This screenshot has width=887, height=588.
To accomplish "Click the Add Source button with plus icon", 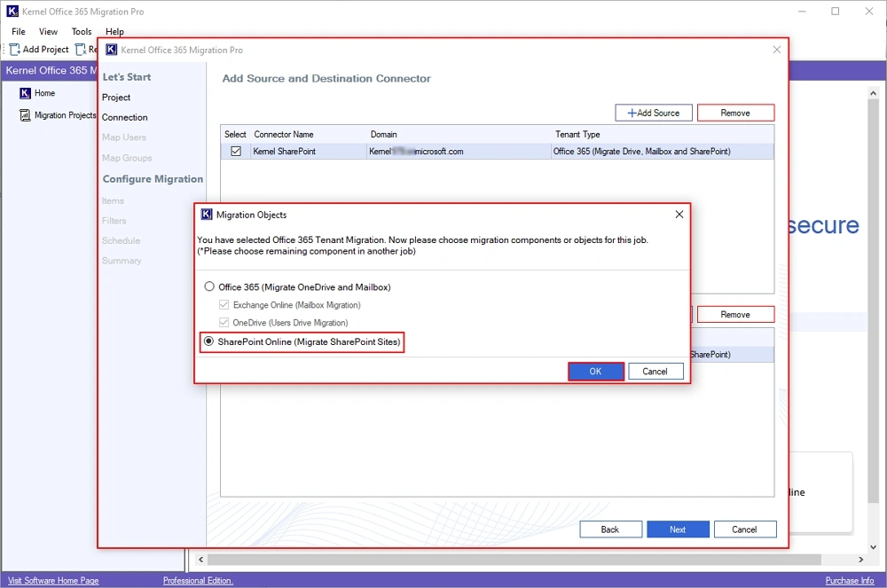I will tap(654, 113).
